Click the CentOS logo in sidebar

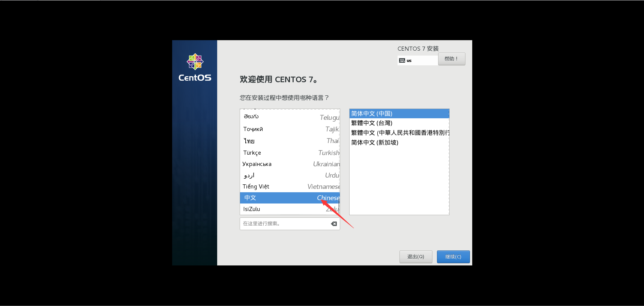pos(195,68)
